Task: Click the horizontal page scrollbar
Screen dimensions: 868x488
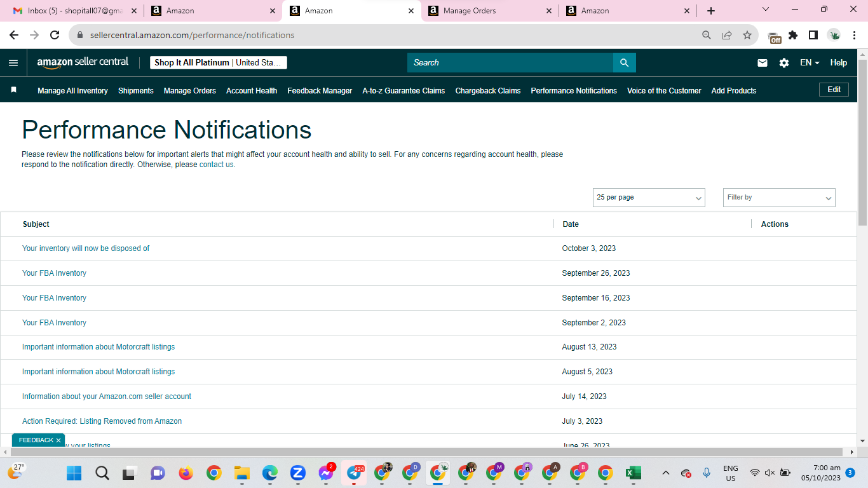Action: (x=425, y=452)
